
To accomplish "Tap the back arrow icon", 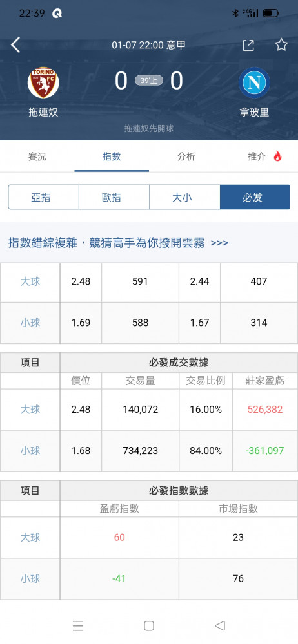I will click(15, 45).
